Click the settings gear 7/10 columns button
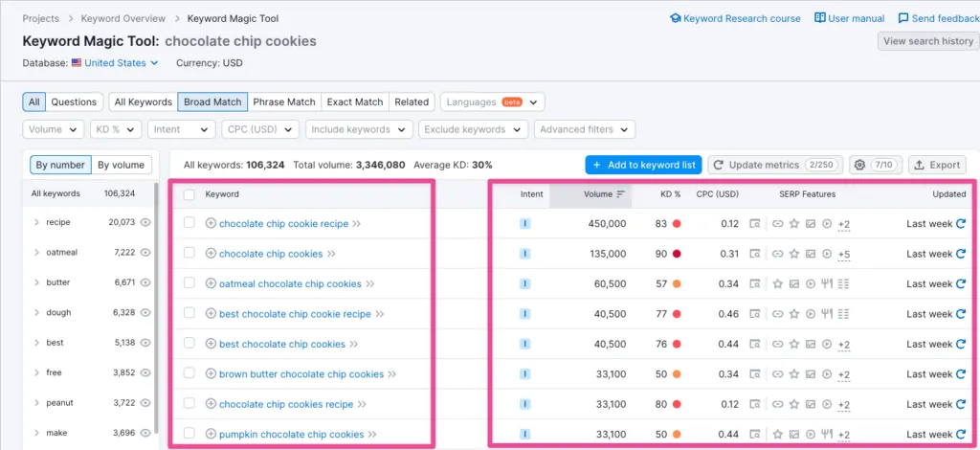Image resolution: width=980 pixels, height=450 pixels. tap(874, 165)
